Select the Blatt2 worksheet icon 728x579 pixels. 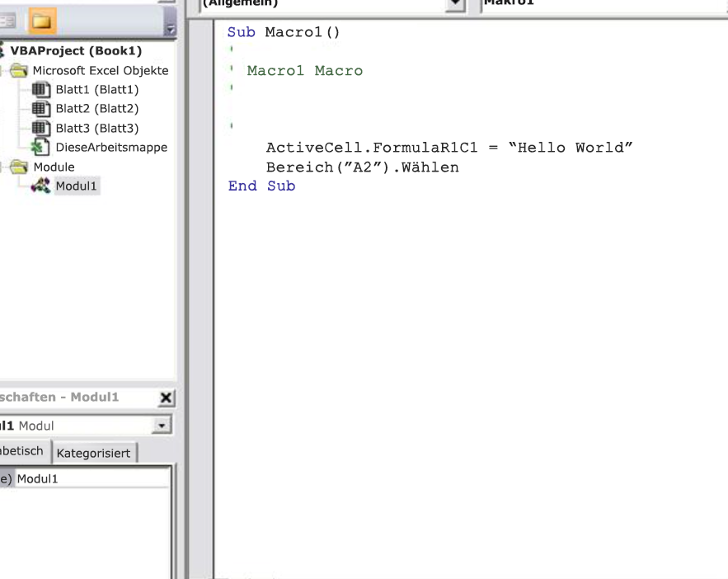40,109
